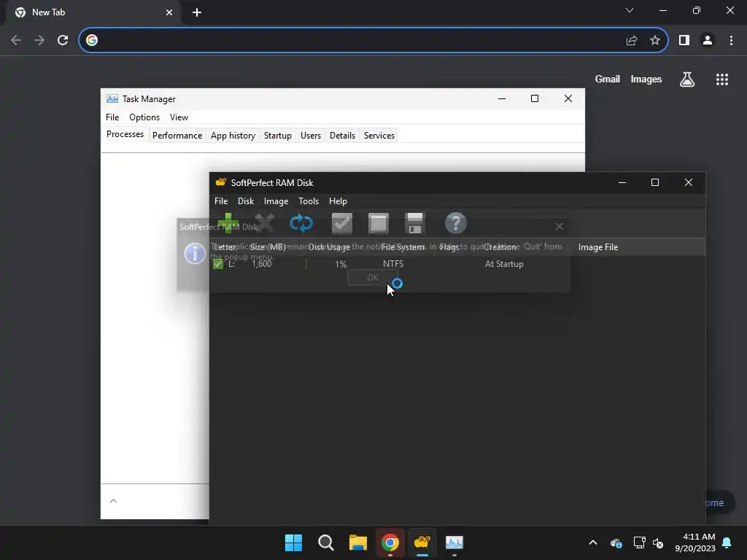Image resolution: width=747 pixels, height=560 pixels.
Task: Switch to the App history tab
Action: point(233,136)
